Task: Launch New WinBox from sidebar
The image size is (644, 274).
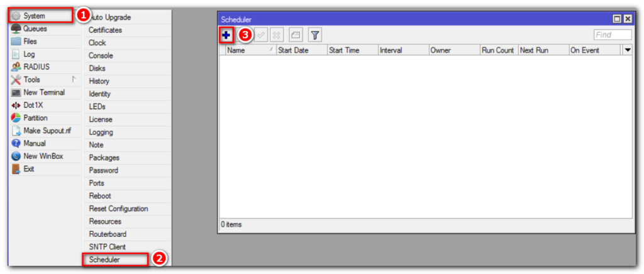Action: (x=43, y=156)
